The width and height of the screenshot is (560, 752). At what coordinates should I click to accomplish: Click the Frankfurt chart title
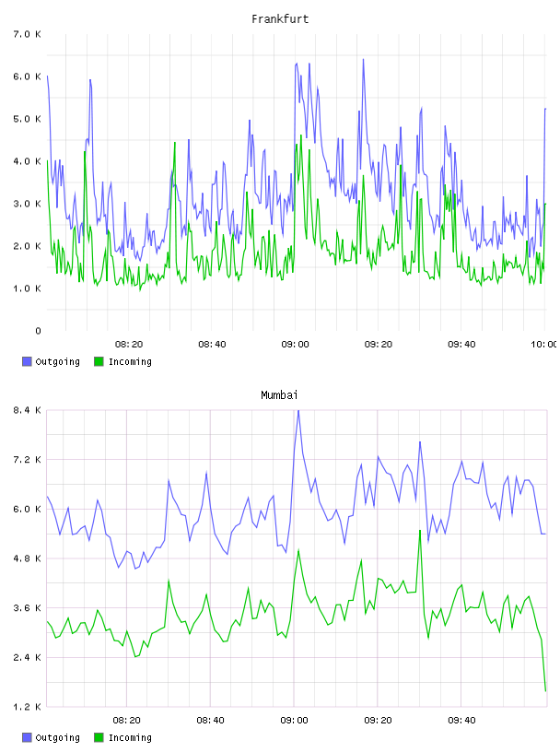280,19
